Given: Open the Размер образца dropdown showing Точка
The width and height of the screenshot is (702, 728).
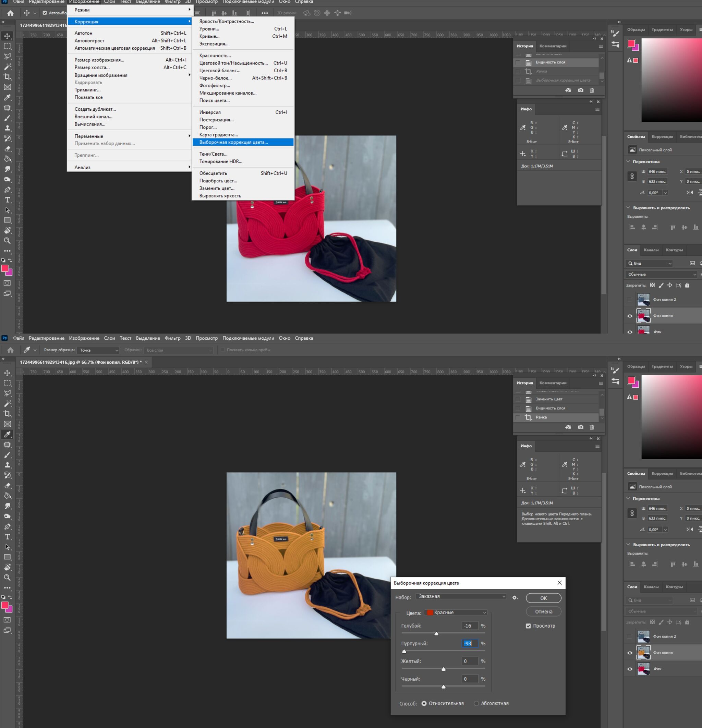Looking at the screenshot, I should (98, 350).
